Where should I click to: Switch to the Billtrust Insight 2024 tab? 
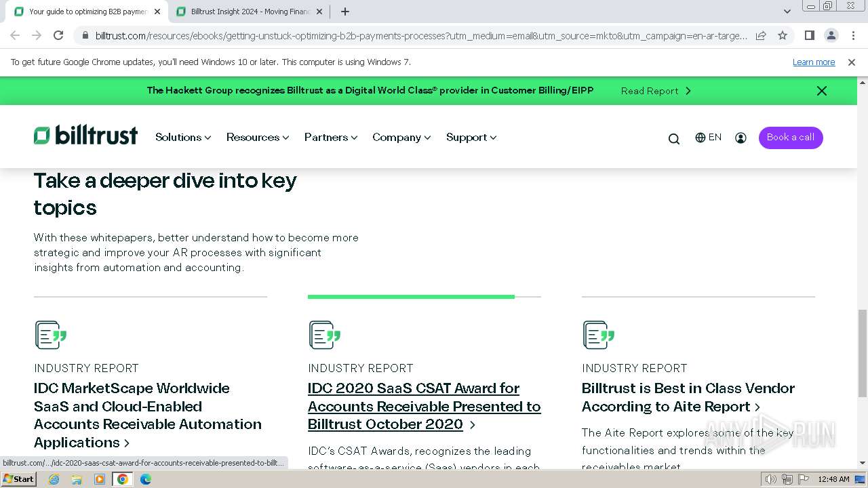click(x=249, y=12)
